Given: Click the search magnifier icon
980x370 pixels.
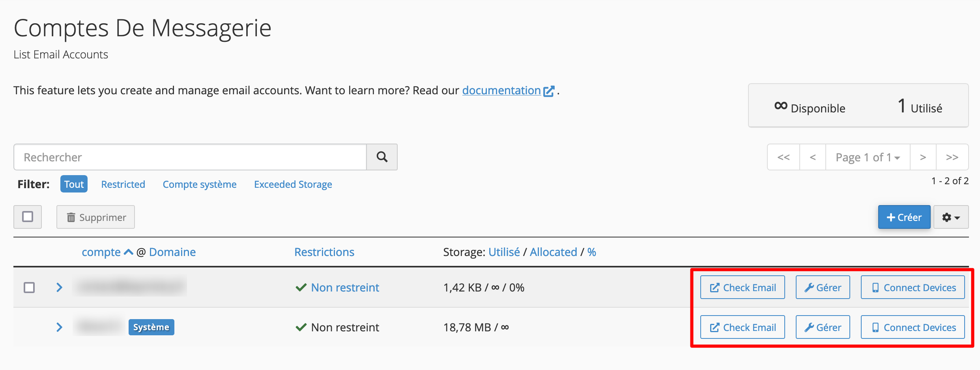Looking at the screenshot, I should point(382,157).
